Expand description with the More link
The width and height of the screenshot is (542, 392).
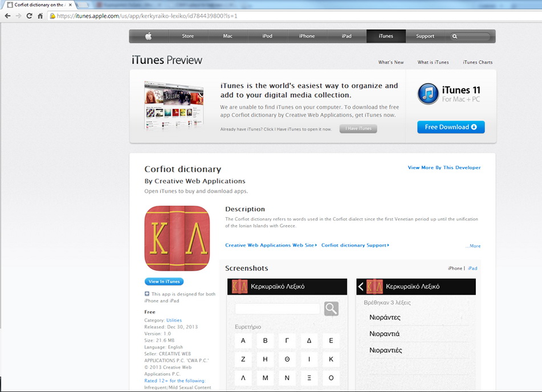473,246
